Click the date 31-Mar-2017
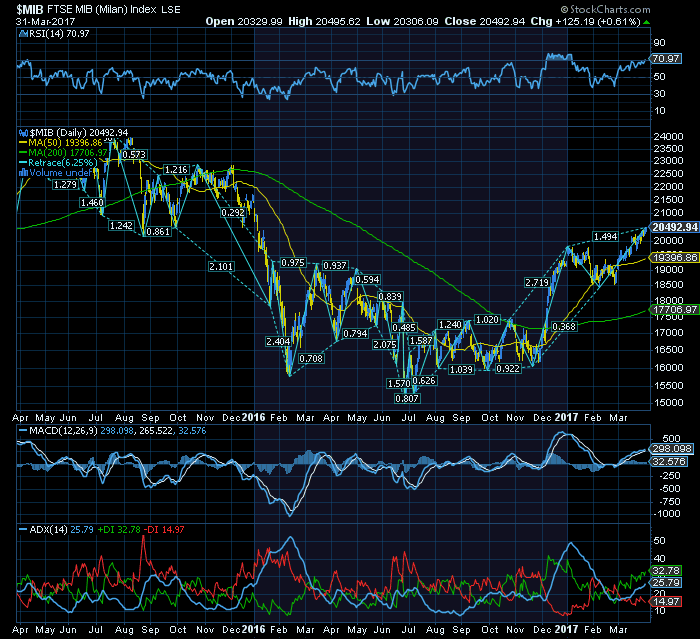700x639 pixels. coord(46,21)
